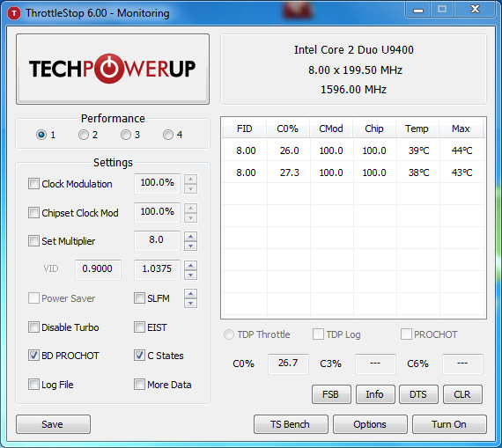
Task: Click the CMod column header
Action: point(331,129)
